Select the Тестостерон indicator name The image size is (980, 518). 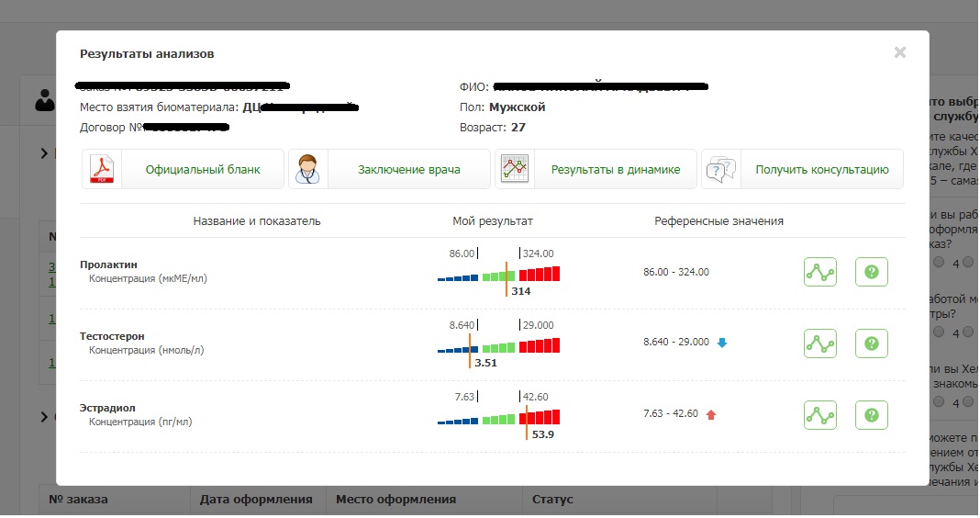tap(112, 337)
